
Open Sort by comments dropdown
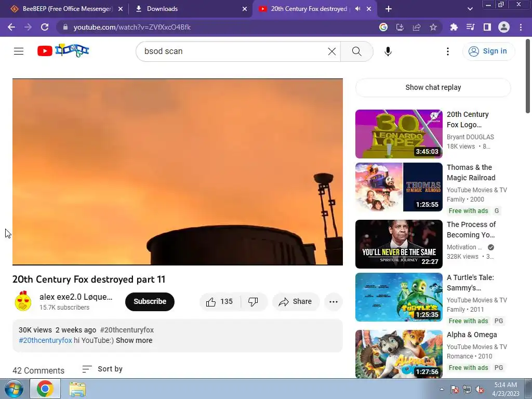pos(102,369)
